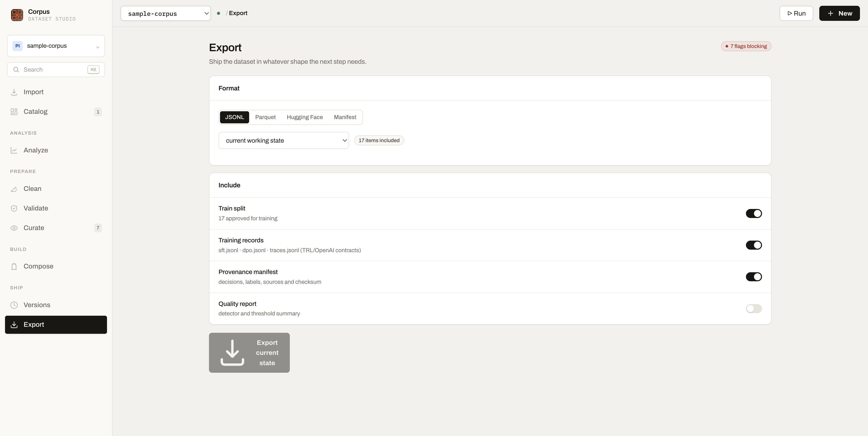Click the ⌘K shortcut badge in search

93,70
